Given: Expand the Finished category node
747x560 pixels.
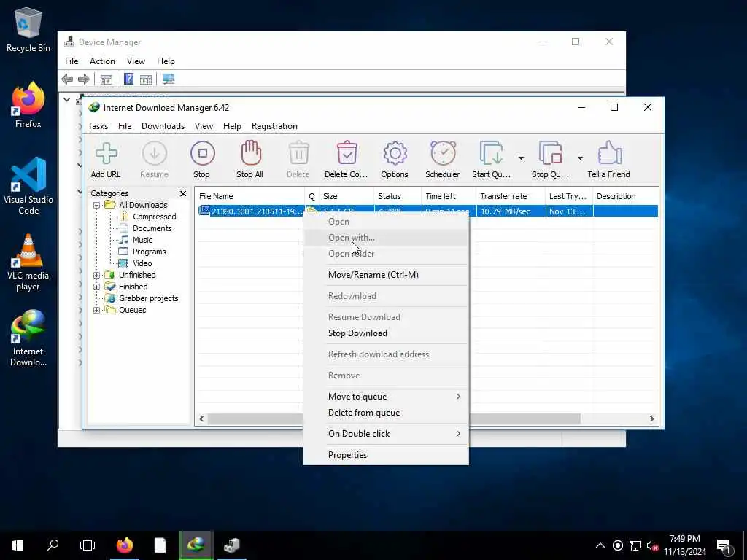Looking at the screenshot, I should (97, 287).
